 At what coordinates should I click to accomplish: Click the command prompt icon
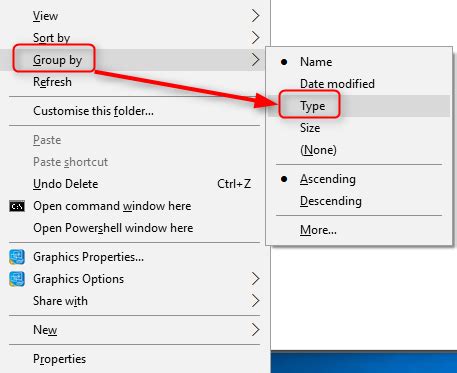click(x=17, y=206)
